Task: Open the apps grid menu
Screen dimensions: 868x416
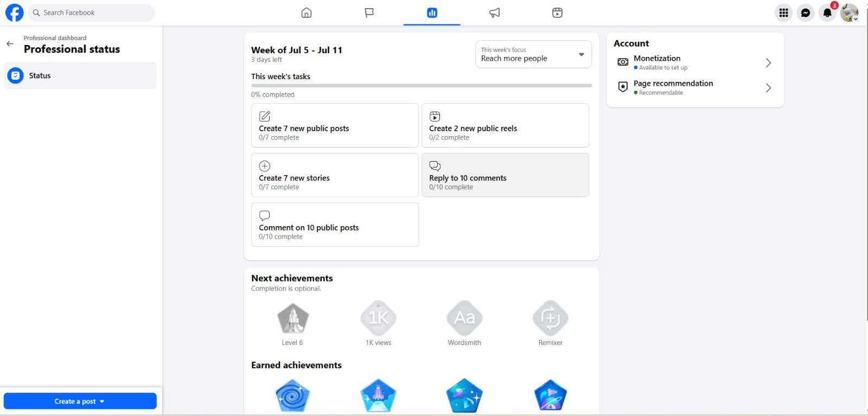Action: pos(784,12)
